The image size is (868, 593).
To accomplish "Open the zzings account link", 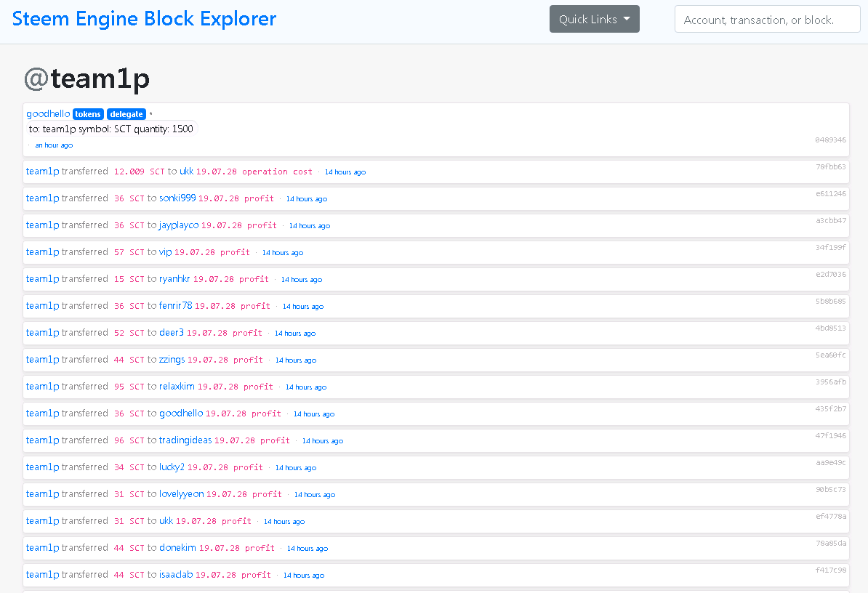I will click(172, 360).
